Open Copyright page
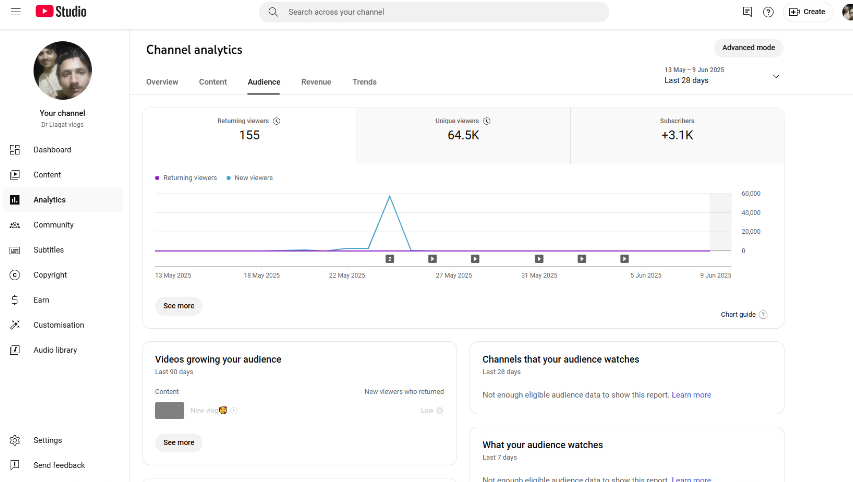Viewport: 853px width, 482px height. [63, 275]
